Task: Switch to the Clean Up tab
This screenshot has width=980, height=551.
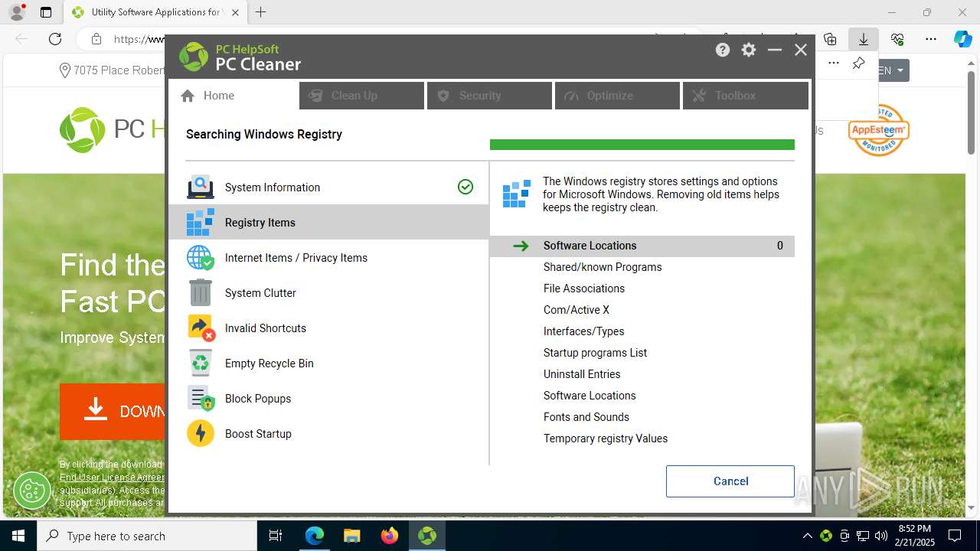Action: pyautogui.click(x=361, y=96)
